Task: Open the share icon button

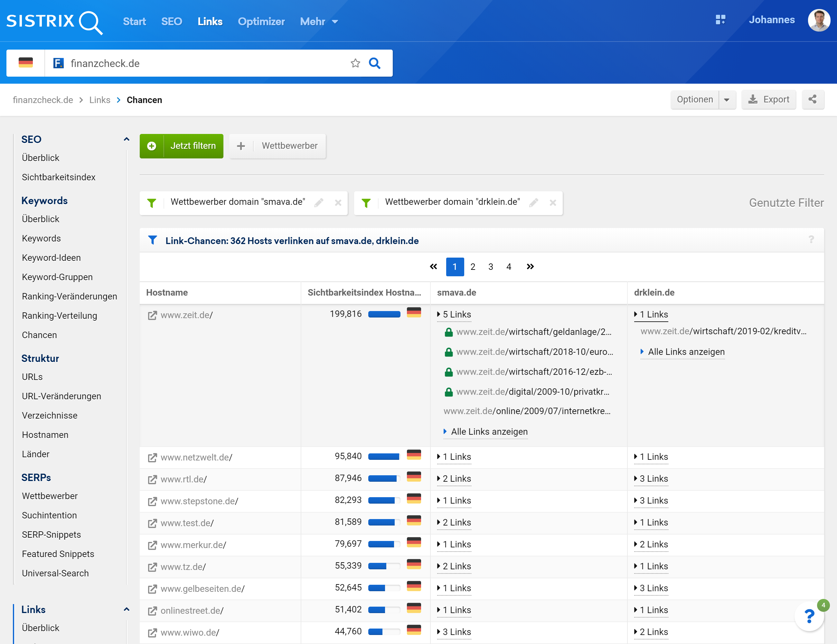Action: [812, 100]
